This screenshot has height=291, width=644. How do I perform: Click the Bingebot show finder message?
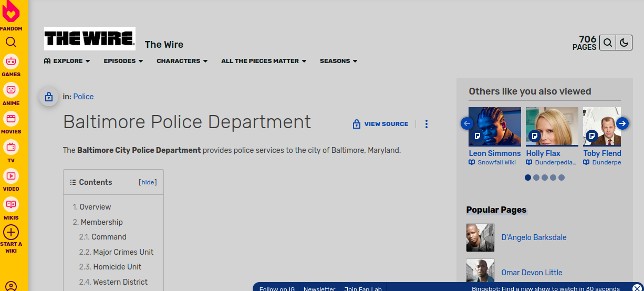click(546, 288)
